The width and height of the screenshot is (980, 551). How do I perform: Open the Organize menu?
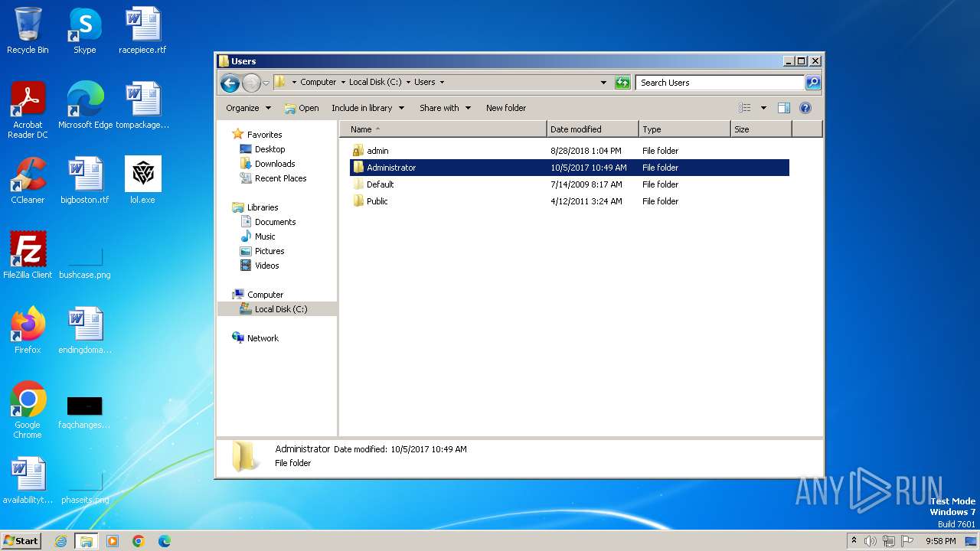point(248,108)
